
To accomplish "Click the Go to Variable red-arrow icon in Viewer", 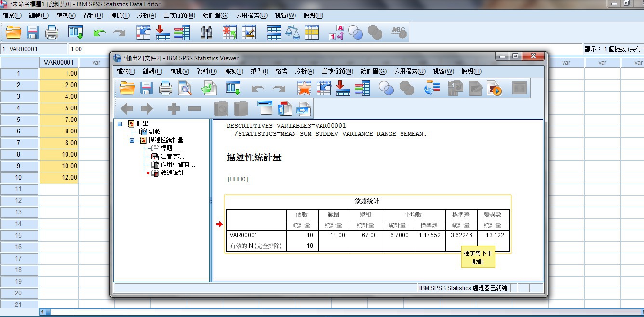I will (x=343, y=88).
